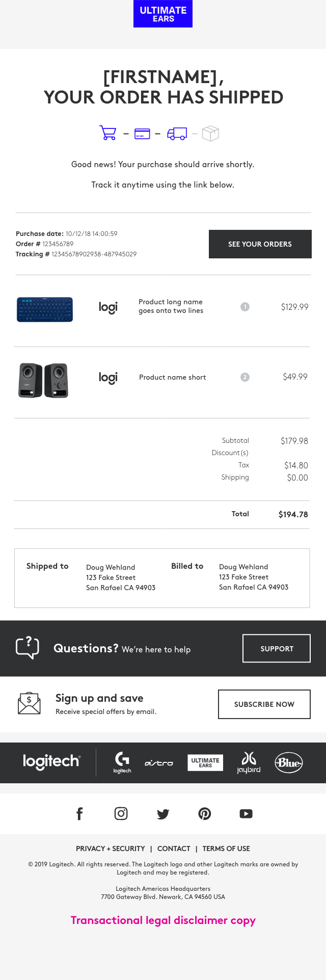
Task: Follow the Contact footer link
Action: [x=174, y=849]
